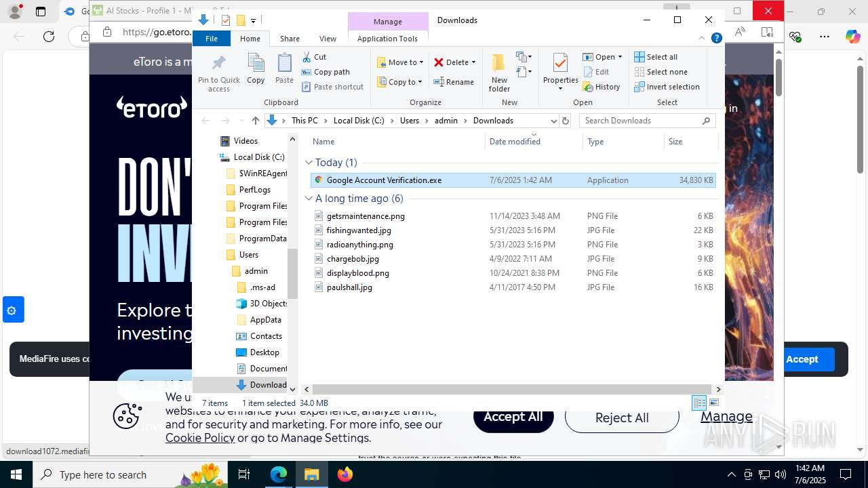The width and height of the screenshot is (868, 488).
Task: Expand the Open dropdown in ribbon
Action: 620,57
